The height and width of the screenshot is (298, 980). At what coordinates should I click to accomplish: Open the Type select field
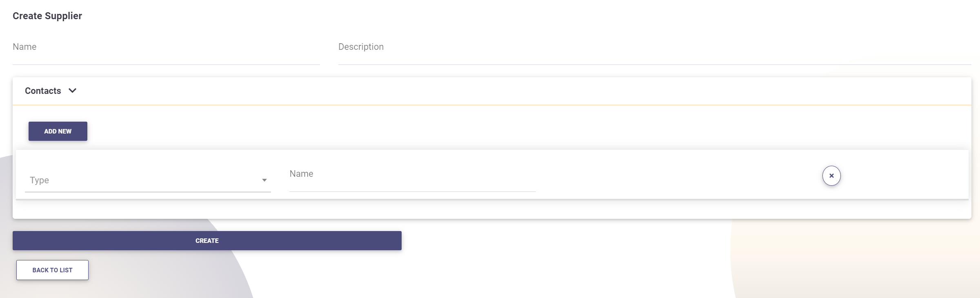(143, 180)
